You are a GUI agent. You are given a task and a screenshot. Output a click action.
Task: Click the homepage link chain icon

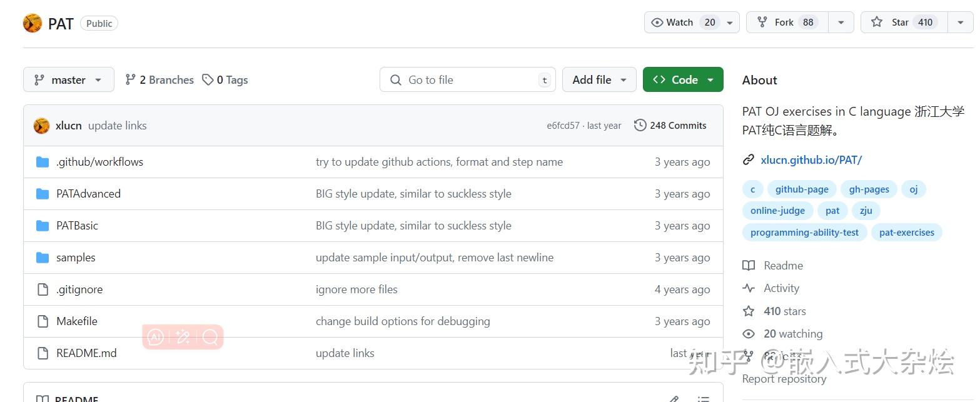[748, 160]
